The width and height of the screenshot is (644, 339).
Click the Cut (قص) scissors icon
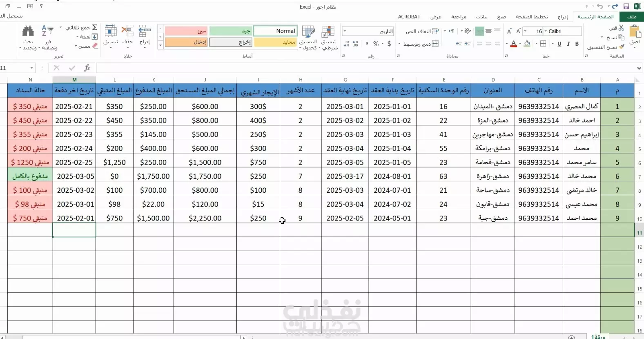[621, 28]
